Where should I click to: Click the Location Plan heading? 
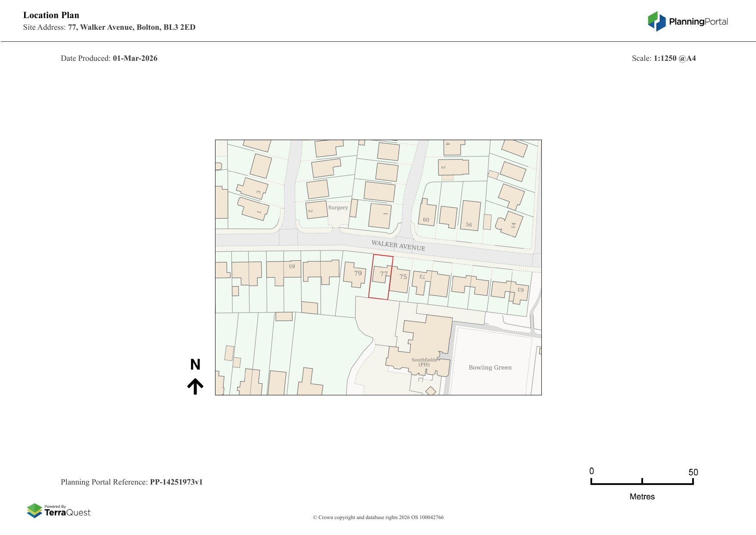(51, 15)
